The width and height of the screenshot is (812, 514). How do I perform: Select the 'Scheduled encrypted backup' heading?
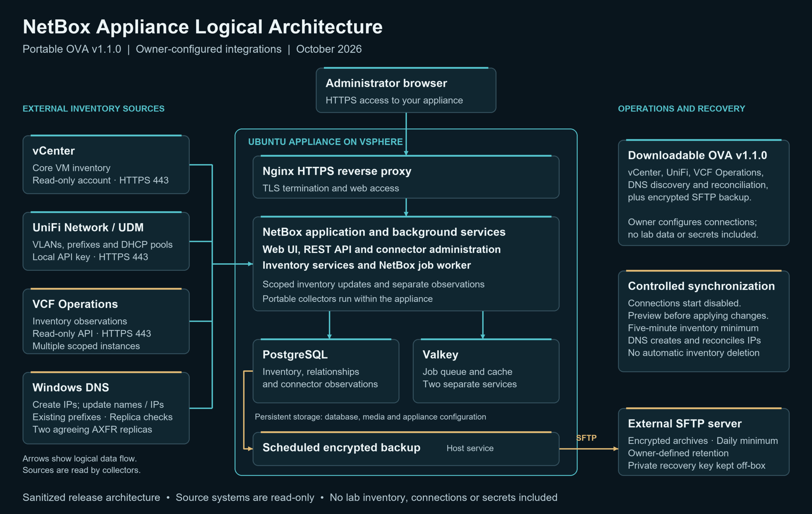click(x=342, y=448)
